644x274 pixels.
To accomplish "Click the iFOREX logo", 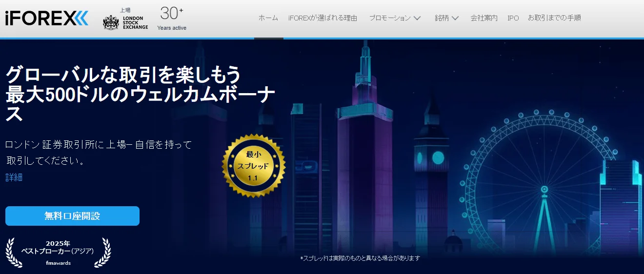I will [x=47, y=19].
